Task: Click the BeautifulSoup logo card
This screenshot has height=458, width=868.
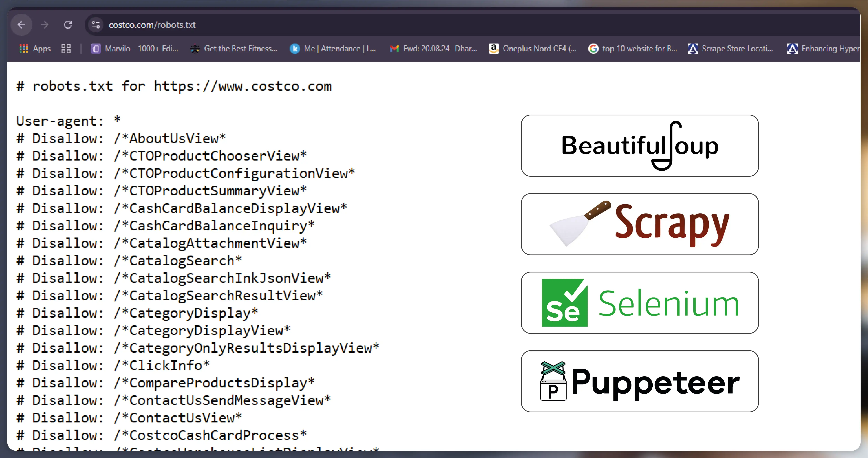Action: tap(640, 146)
